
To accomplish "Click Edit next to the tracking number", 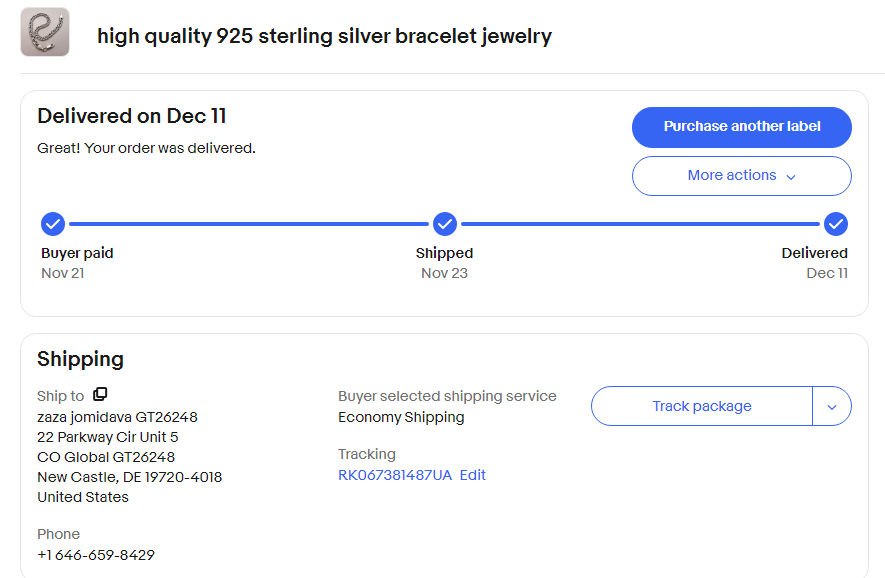I will click(x=473, y=475).
